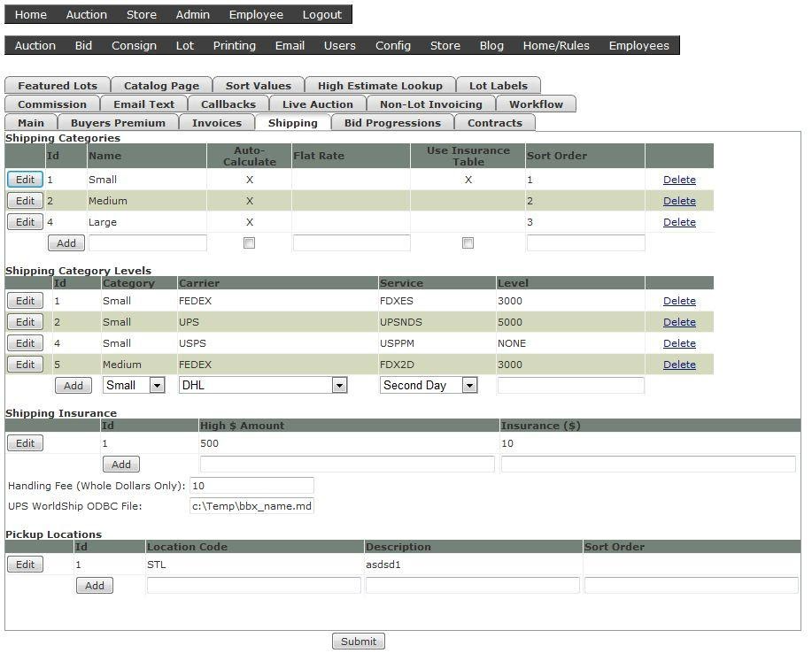Edit the USPS category level row
Viewport: 812px width, 653px height.
click(25, 343)
